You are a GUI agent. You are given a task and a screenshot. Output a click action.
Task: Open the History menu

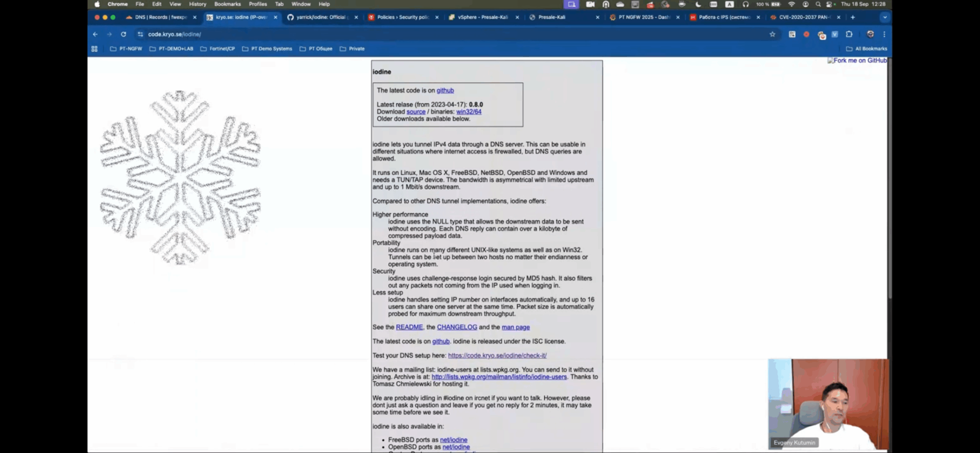[198, 4]
